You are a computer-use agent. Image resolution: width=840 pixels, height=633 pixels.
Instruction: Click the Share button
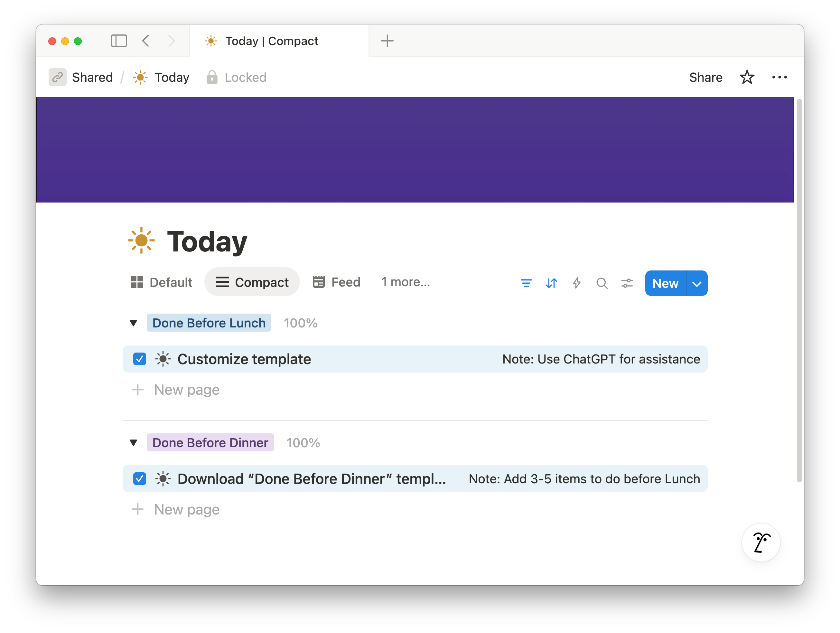(705, 77)
